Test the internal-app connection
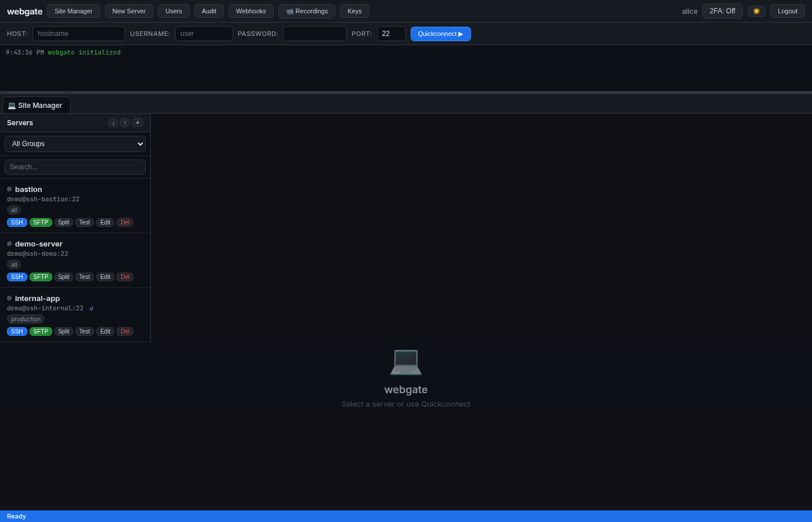The image size is (812, 522). [85, 332]
